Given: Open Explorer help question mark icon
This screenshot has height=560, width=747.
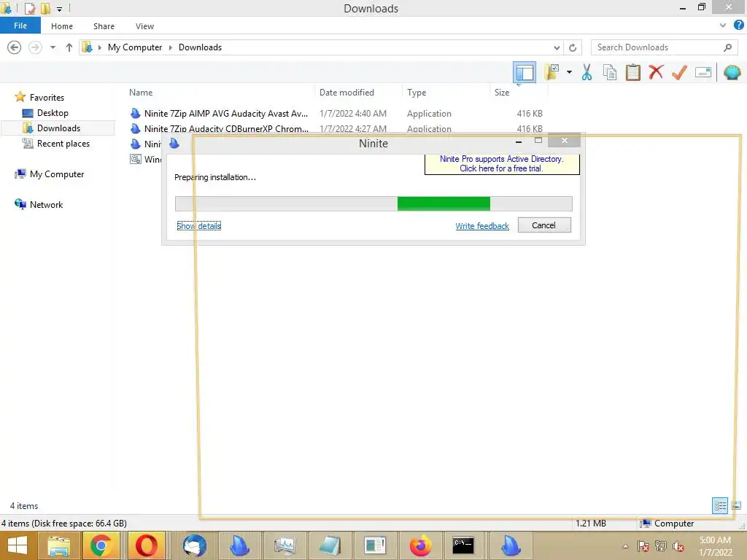Looking at the screenshot, I should pos(738,26).
